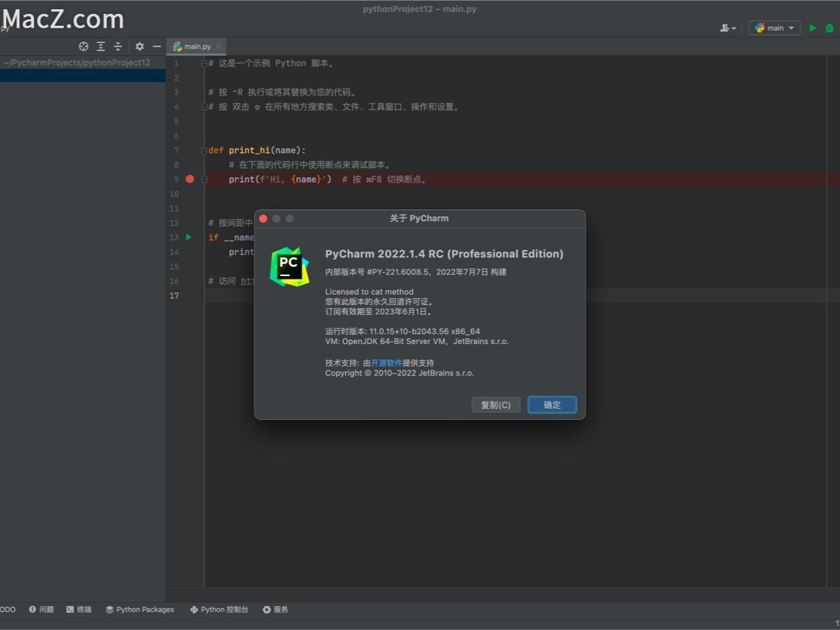
Task: Click the 开源软件 support link
Action: 387,363
